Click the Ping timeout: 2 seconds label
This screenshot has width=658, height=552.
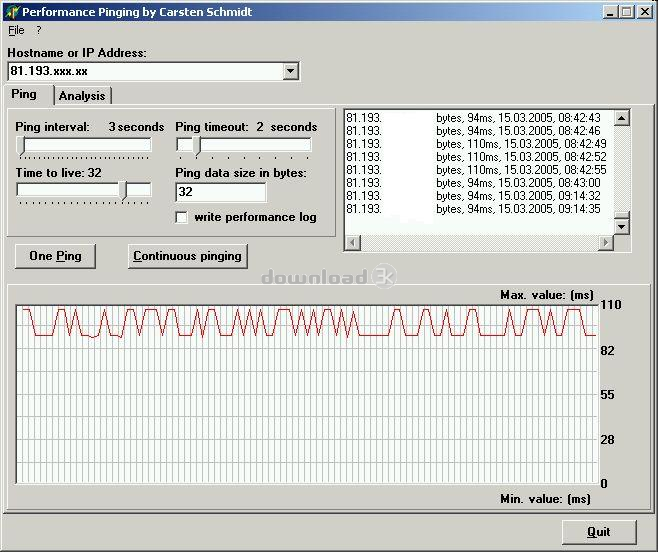click(x=246, y=127)
